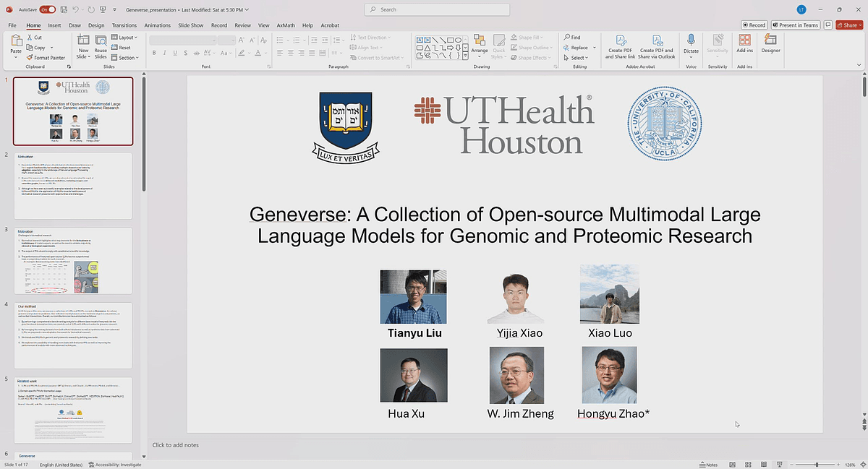
Task: Open the File menu
Action: 12,25
